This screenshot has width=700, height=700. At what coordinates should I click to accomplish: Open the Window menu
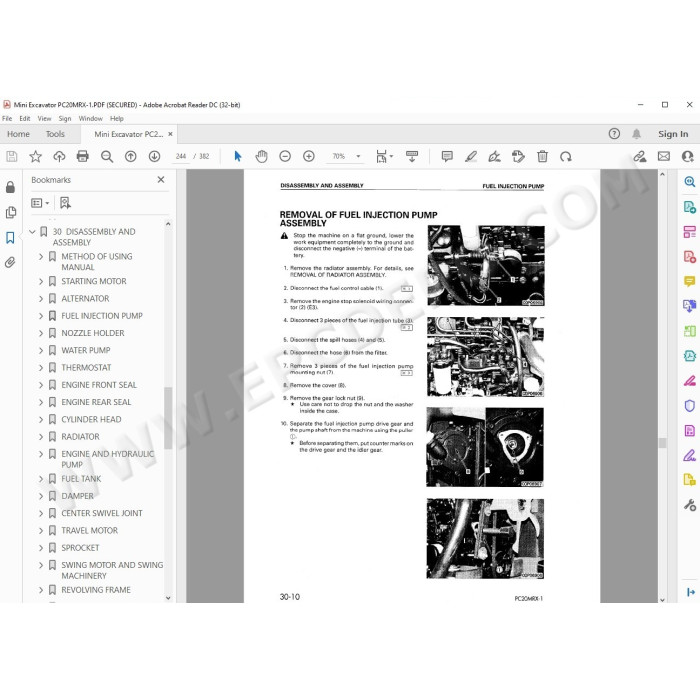(91, 119)
